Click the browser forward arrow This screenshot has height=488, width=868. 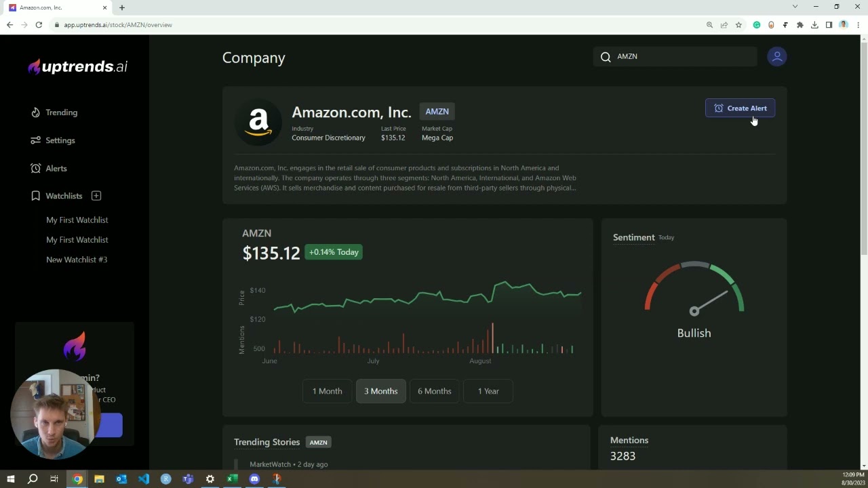[x=24, y=25]
